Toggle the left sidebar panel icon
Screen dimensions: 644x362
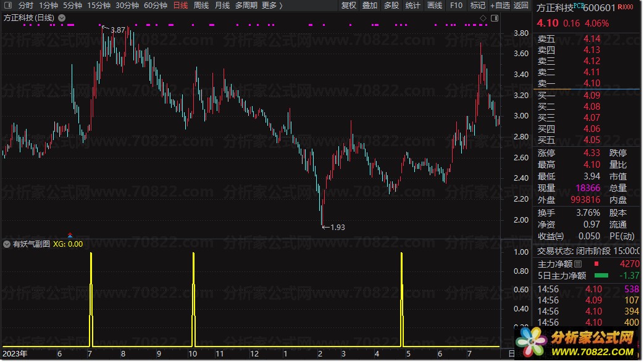[8, 6]
